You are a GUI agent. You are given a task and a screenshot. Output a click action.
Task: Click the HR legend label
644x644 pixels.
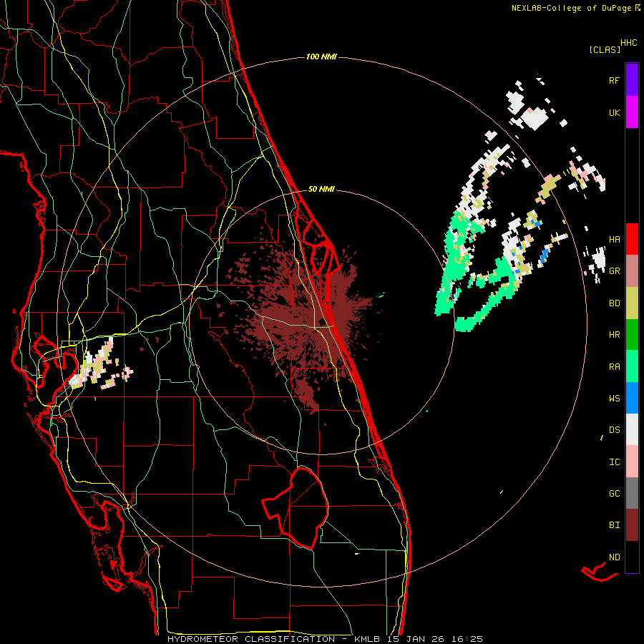(614, 335)
